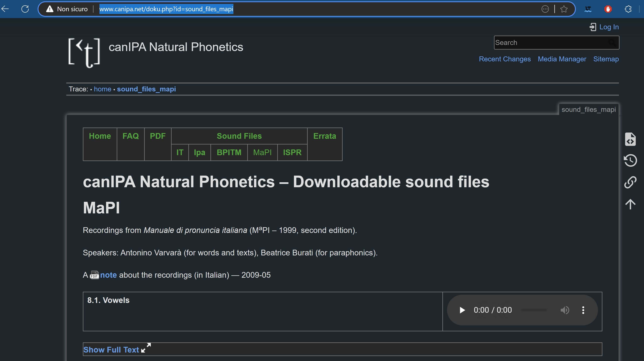The width and height of the screenshot is (644, 361).
Task: Open the BPITM sound files tab
Action: 229,152
